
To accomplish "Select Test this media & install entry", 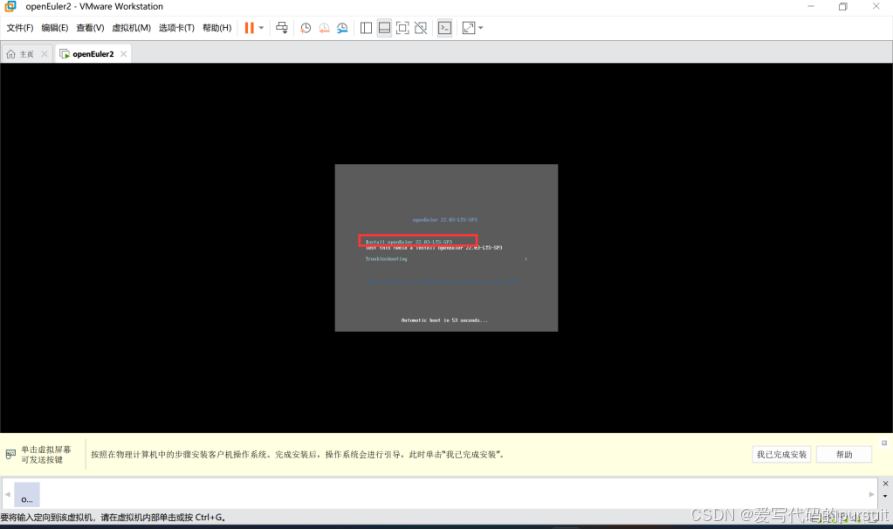I will 434,248.
